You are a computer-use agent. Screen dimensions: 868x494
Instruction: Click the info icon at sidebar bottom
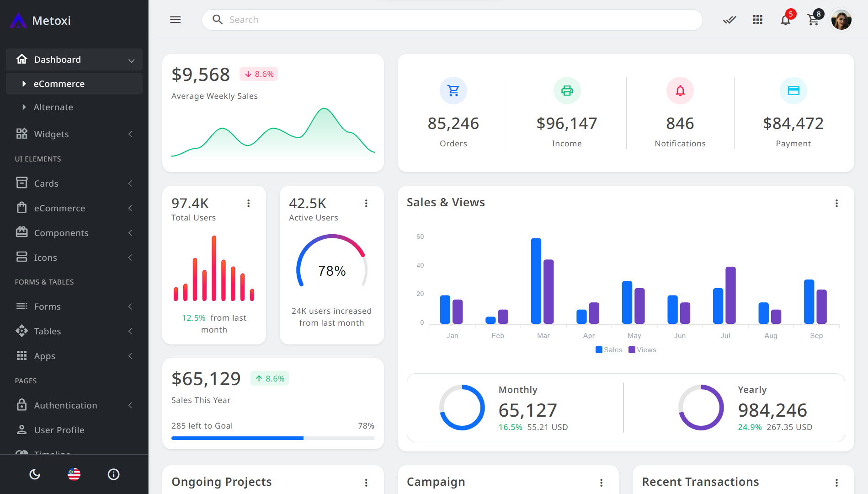point(113,474)
